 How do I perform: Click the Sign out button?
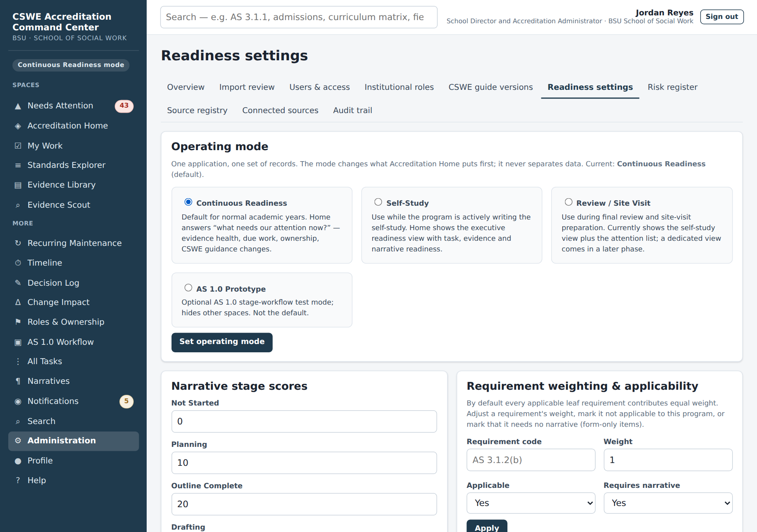point(722,17)
